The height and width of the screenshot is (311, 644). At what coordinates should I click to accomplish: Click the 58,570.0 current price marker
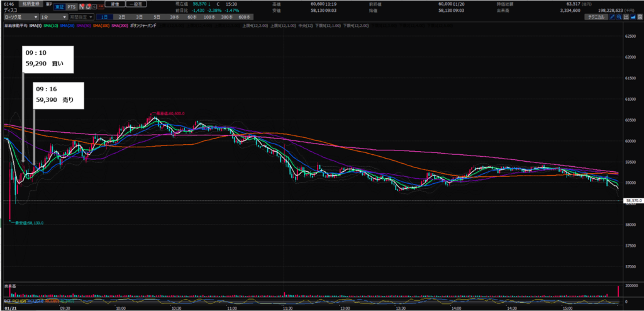[x=632, y=201]
